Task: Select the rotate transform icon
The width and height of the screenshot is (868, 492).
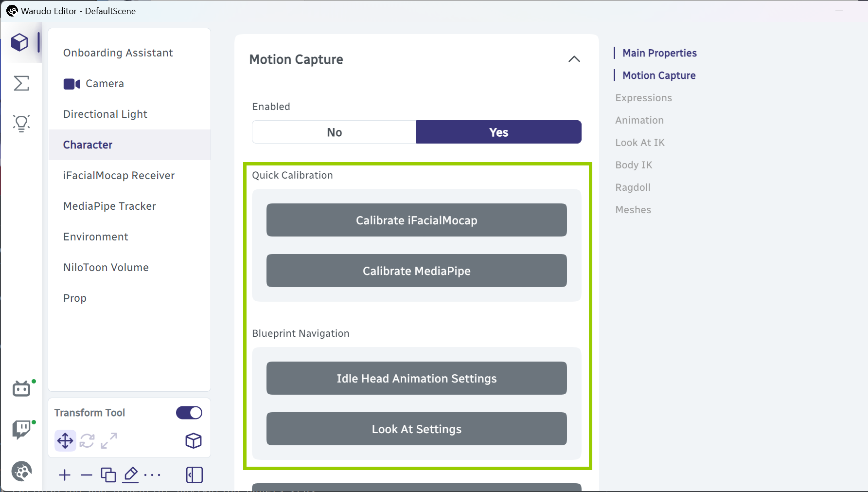Action: [87, 441]
